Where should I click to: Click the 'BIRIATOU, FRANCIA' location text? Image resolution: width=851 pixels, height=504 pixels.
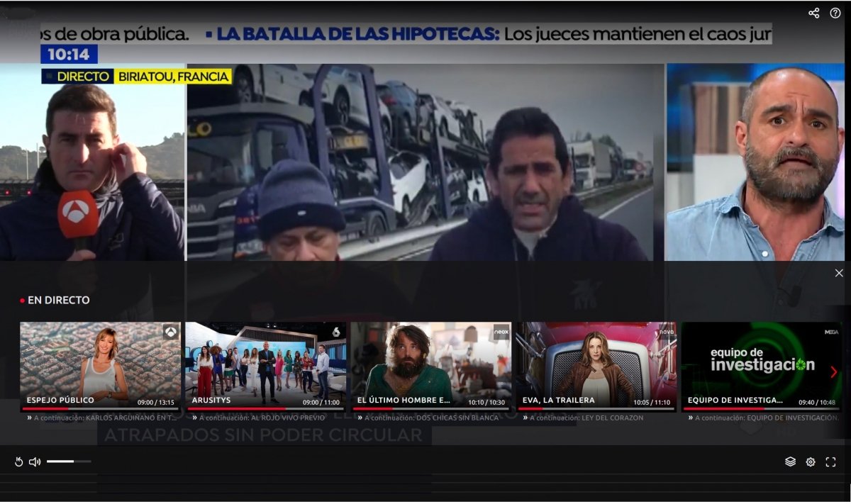click(174, 77)
